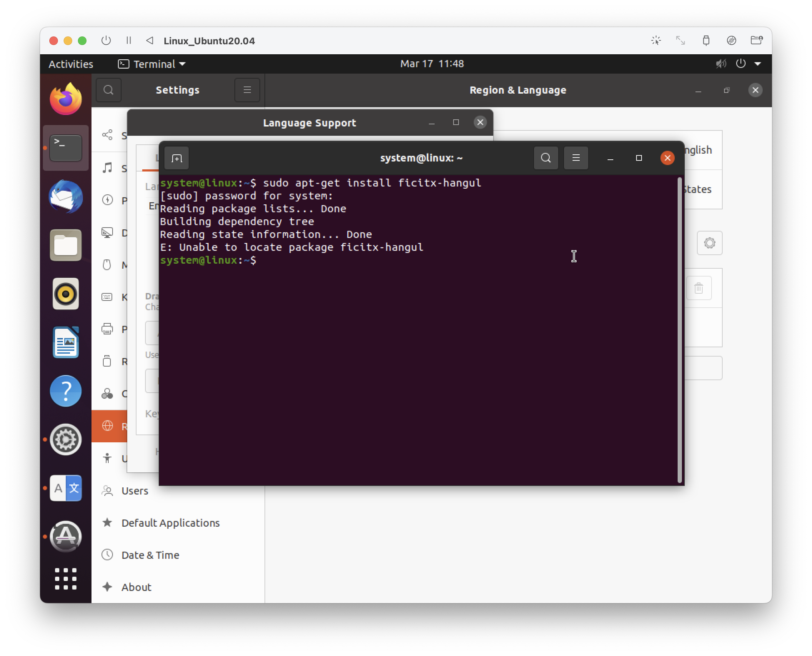Click the Activities button
This screenshot has width=812, height=656.
pos(71,64)
